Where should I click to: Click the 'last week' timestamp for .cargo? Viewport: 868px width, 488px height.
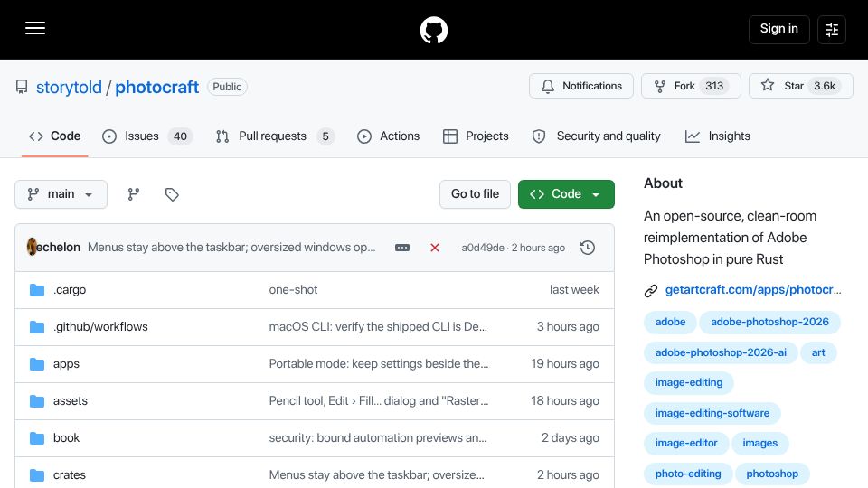coord(574,290)
